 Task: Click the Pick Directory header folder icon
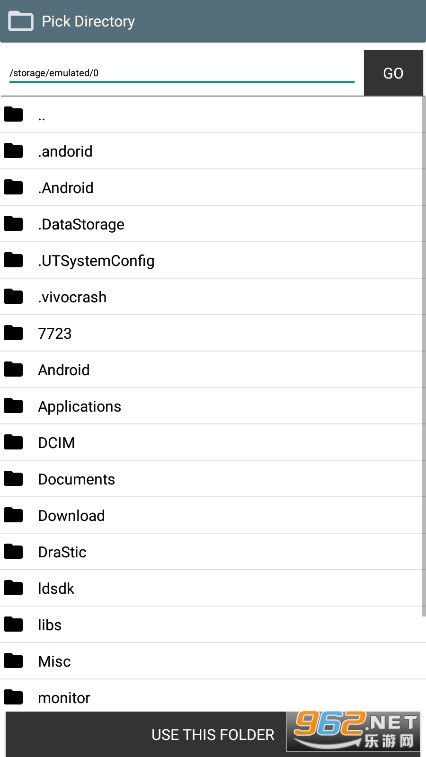point(21,21)
